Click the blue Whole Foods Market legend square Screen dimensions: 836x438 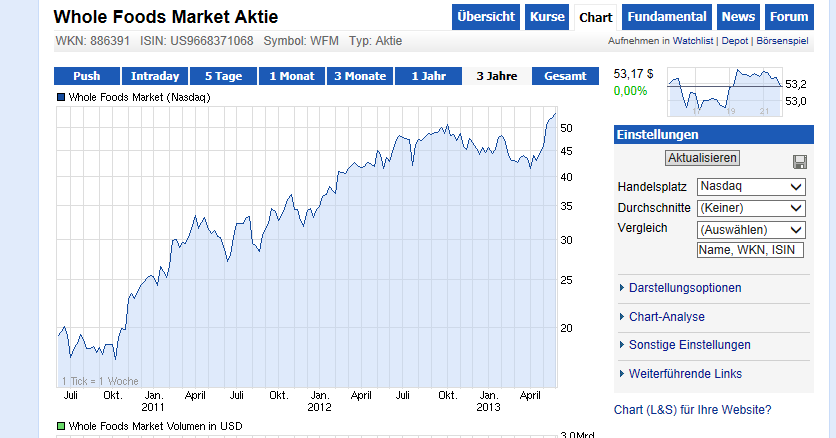click(61, 97)
